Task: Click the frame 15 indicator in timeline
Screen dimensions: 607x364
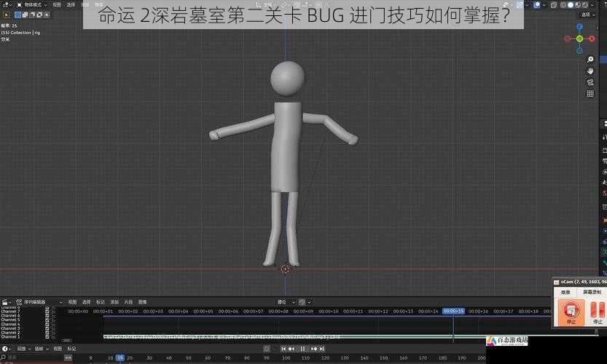Action: coord(120,357)
